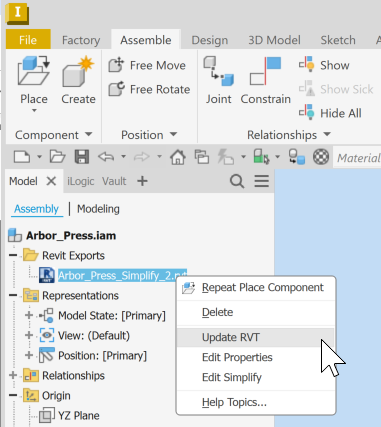Expand the Relationships panel dropdown
This screenshot has height=427, width=381.
tap(327, 134)
